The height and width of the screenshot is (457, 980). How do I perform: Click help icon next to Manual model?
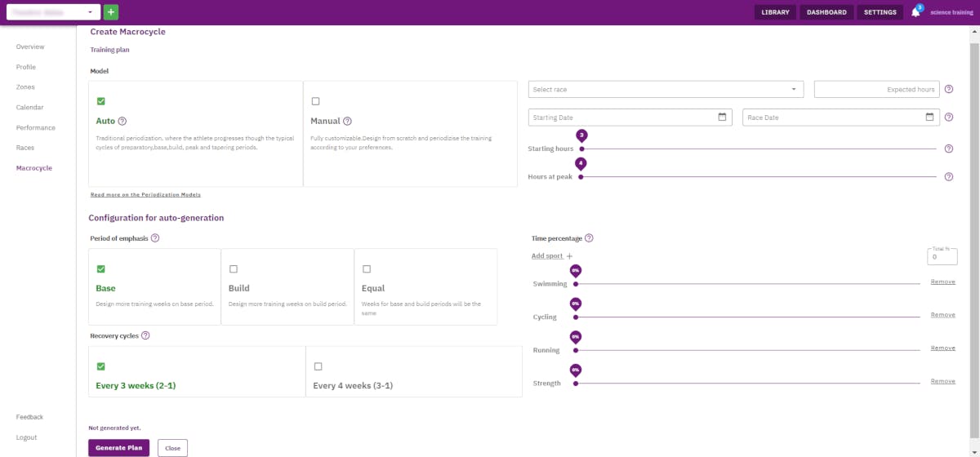click(x=347, y=121)
